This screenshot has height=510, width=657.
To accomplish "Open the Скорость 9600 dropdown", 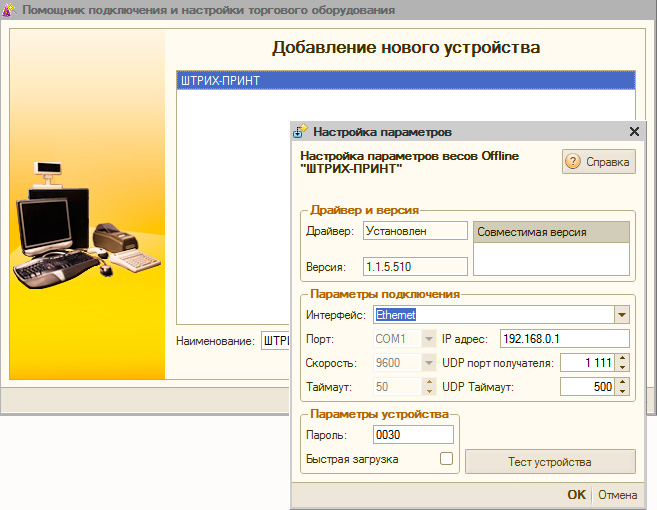I will 429,362.
